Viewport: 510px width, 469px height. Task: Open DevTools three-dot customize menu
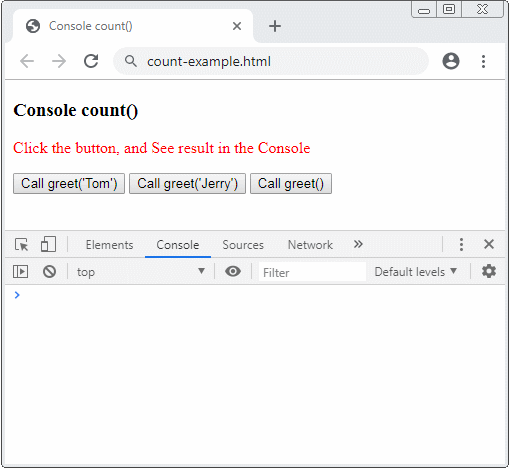coord(461,245)
